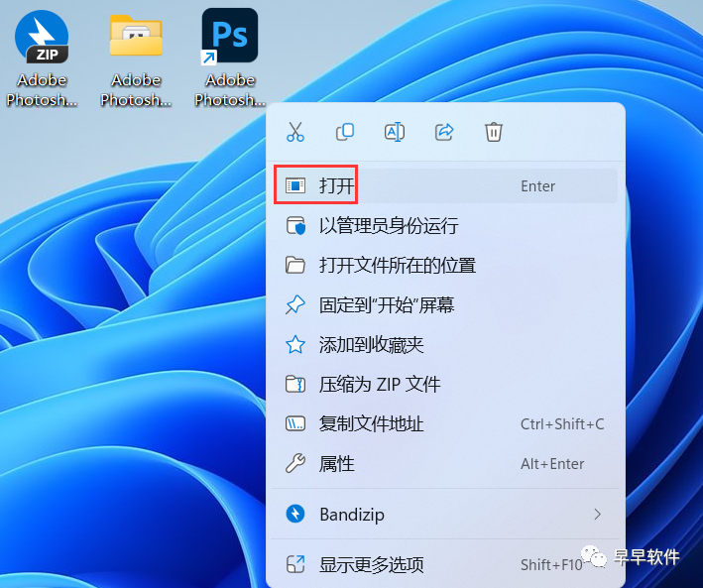The image size is (703, 588).
Task: Open 属性 from the context menu
Action: 445,464
